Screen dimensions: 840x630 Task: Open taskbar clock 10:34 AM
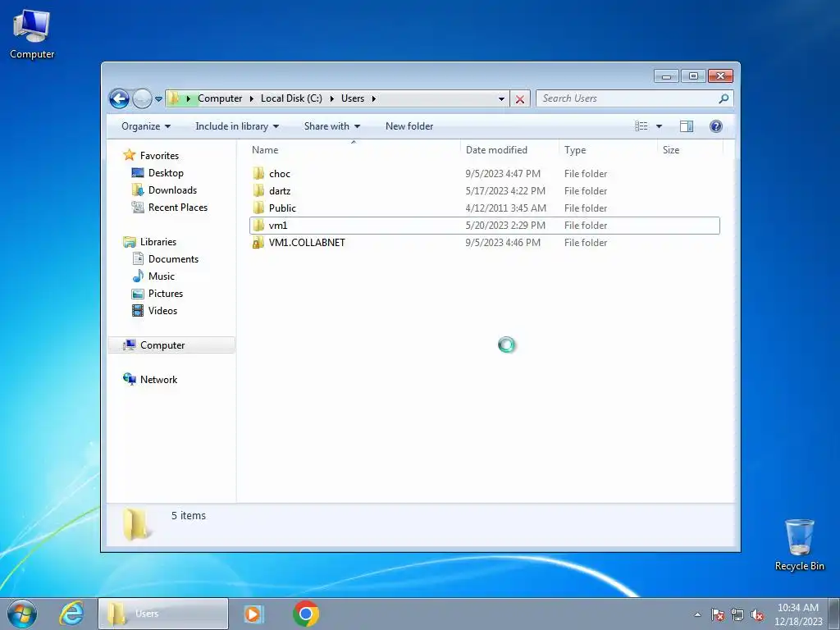click(797, 614)
